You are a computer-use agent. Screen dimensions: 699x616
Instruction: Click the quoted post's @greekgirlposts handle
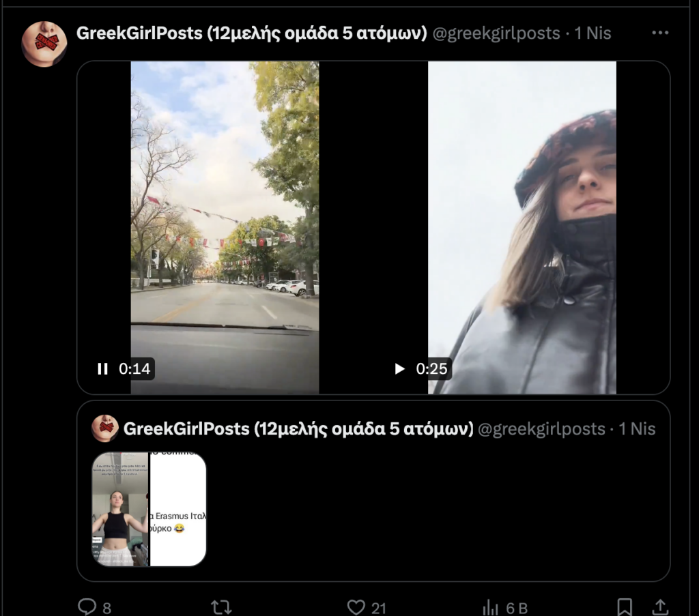541,428
